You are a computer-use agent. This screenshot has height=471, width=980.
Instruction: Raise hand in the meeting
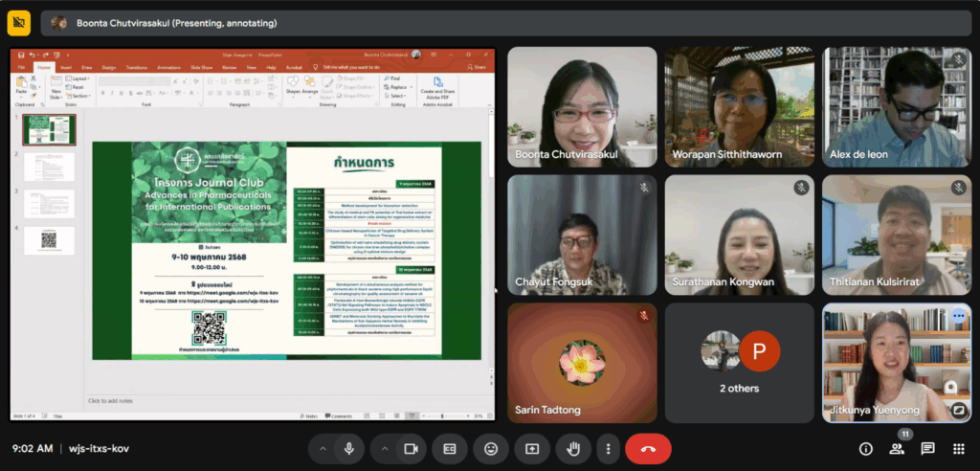coord(573,448)
